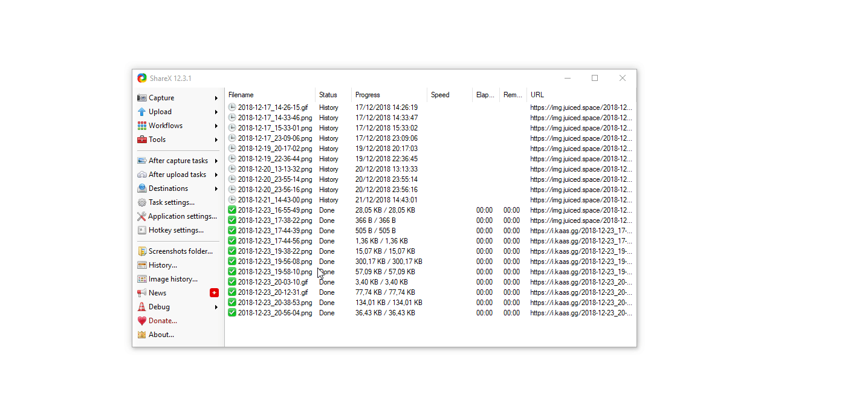Select the 2018-12-17_14-26-15.gif history entry
Viewport: 868px width, 415px height.
click(x=273, y=108)
